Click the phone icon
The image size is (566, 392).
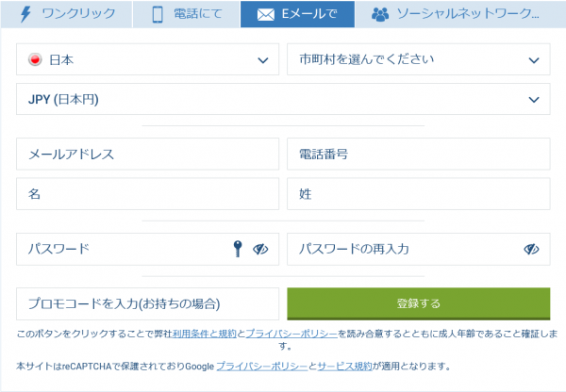158,15
